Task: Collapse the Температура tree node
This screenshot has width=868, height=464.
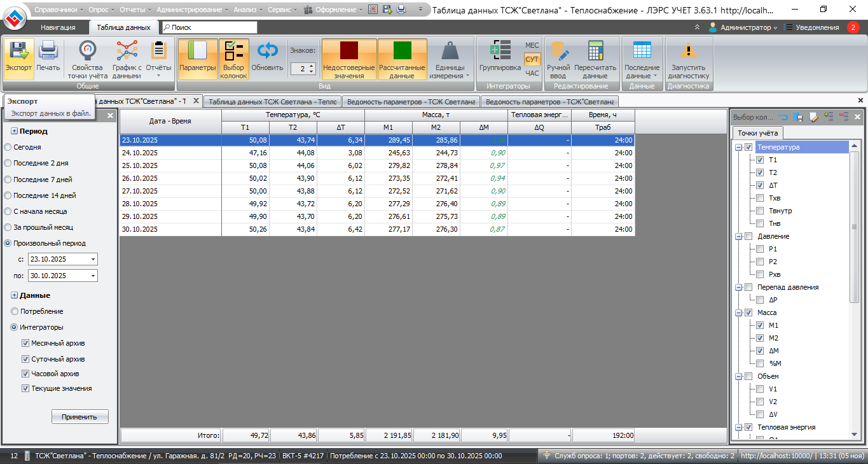Action: 738,147
